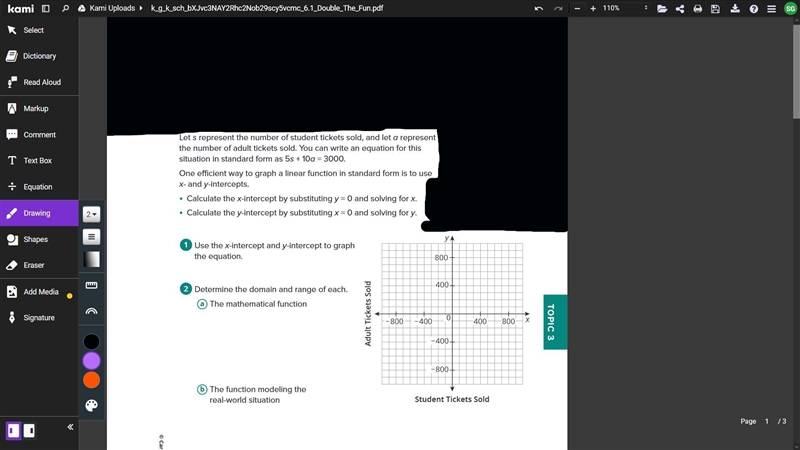Screen dimensions: 800x450
Task: Open the hamburger menu
Action: (x=771, y=9)
